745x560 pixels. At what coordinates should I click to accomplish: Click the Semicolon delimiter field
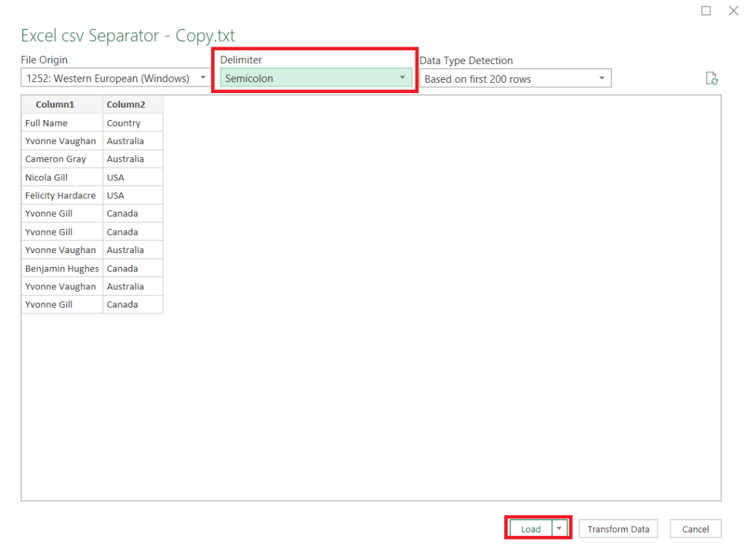(313, 78)
